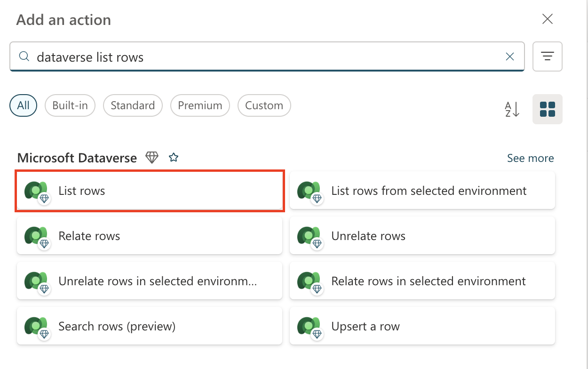Enable the Built-in connector filter
This screenshot has height=369, width=588.
tap(70, 105)
